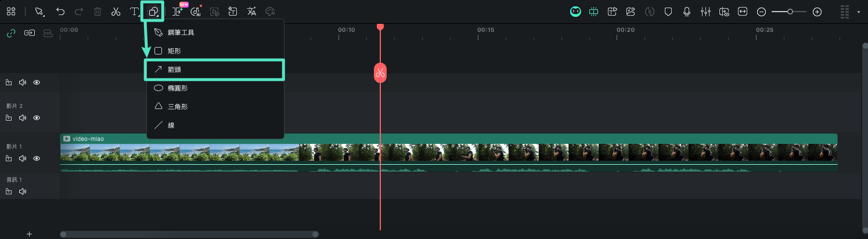This screenshot has width=868, height=239.
Task: Click the zoom-to-fit timeline icon
Action: (x=743, y=12)
